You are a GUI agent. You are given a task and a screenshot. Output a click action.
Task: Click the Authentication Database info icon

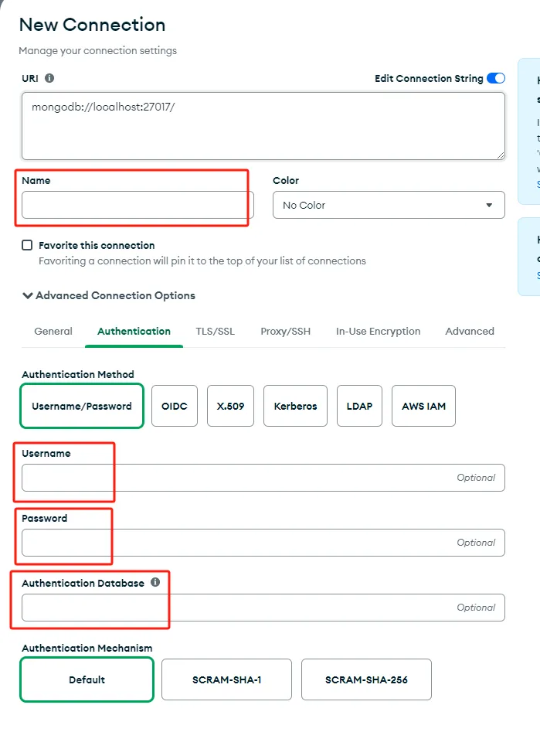coord(155,582)
